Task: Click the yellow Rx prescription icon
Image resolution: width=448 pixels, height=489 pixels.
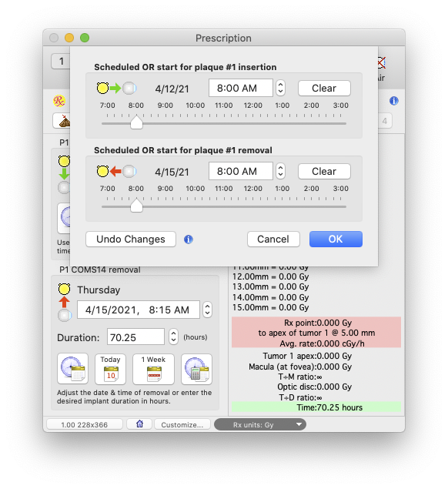Action: point(59,101)
